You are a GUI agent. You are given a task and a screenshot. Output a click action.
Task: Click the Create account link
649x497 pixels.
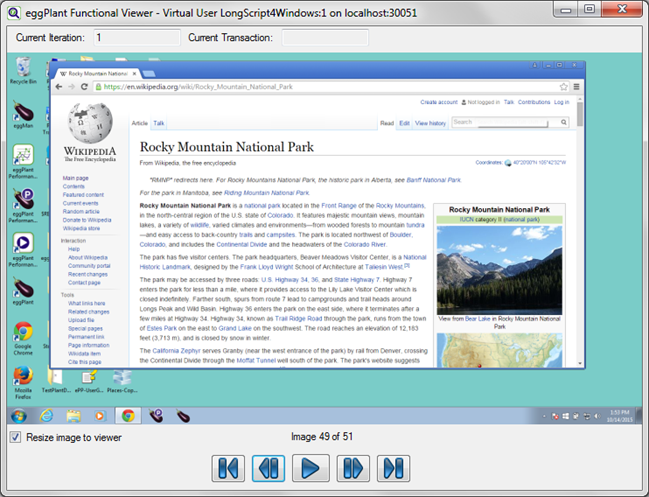click(x=438, y=102)
